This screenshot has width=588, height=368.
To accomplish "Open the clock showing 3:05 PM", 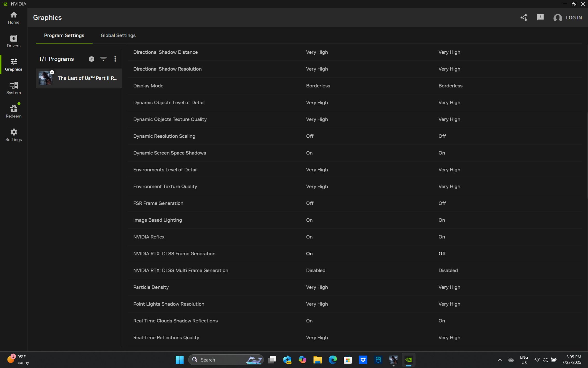I will (572, 360).
